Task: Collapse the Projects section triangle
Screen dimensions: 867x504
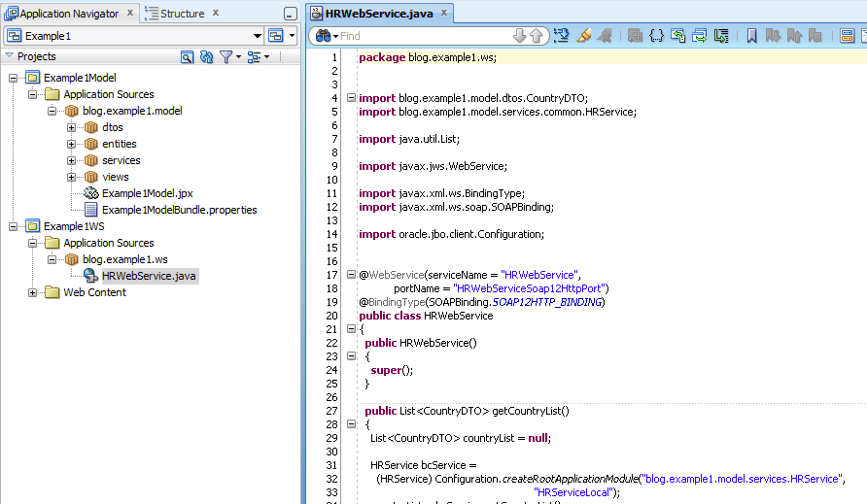Action: click(9, 55)
